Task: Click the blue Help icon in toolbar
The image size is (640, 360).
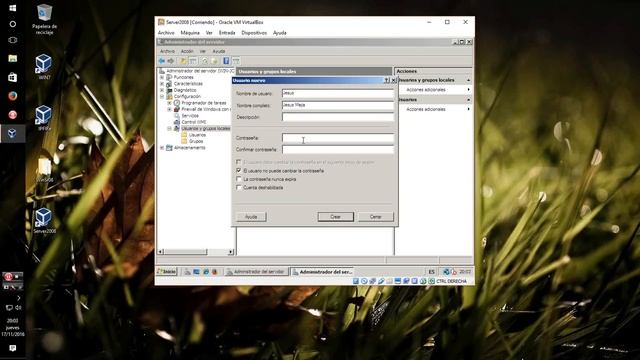Action: (x=226, y=61)
